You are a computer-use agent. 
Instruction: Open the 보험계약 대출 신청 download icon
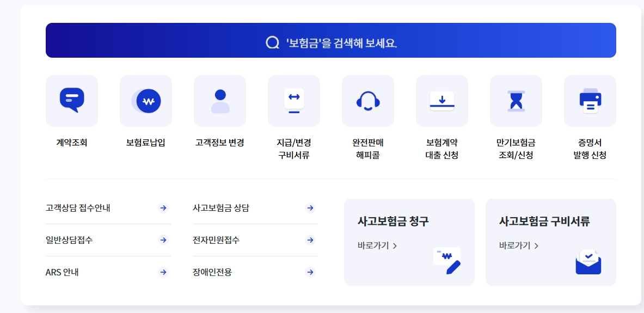coord(442,101)
